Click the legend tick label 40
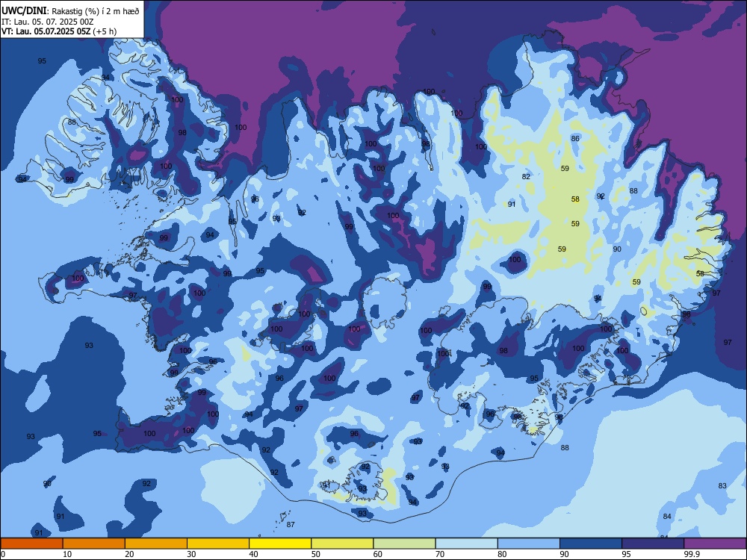 point(254,554)
